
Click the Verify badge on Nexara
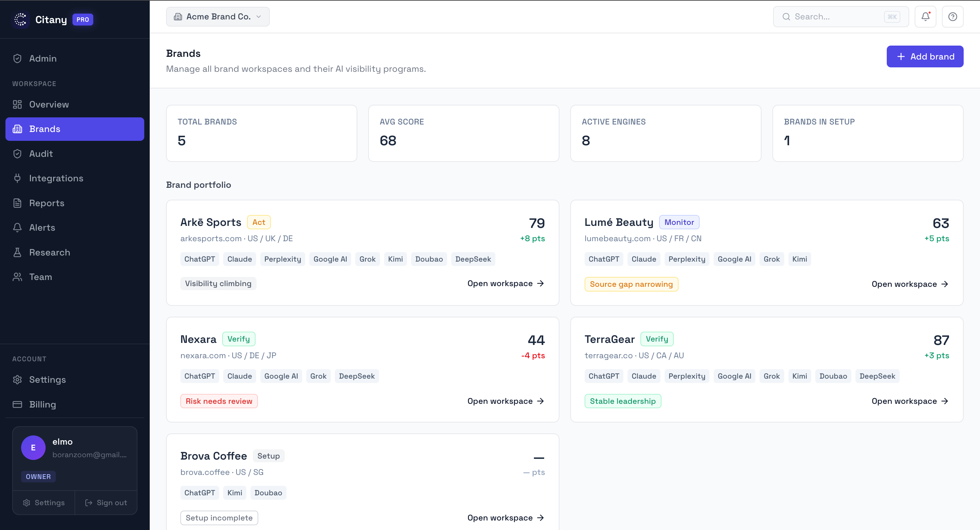point(239,339)
